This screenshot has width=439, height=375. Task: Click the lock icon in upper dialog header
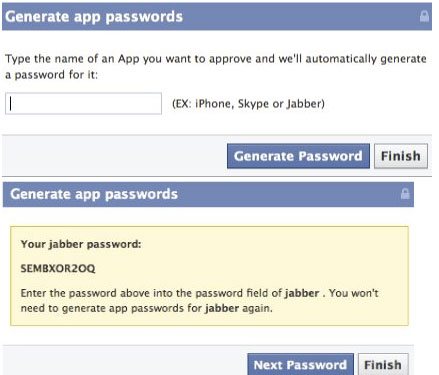[424, 16]
